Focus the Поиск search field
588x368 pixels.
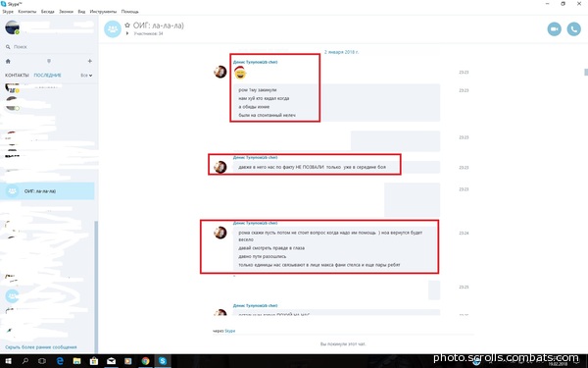pyautogui.click(x=49, y=47)
